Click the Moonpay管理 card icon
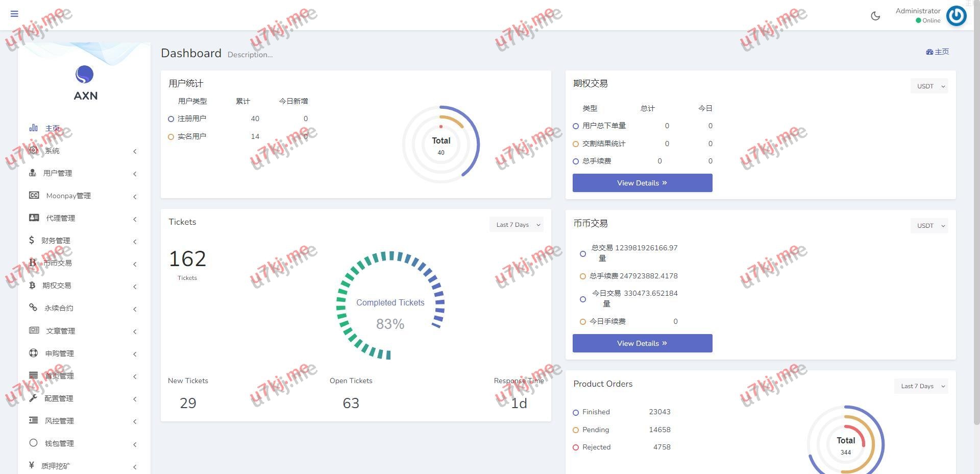The image size is (980, 474). tap(34, 195)
